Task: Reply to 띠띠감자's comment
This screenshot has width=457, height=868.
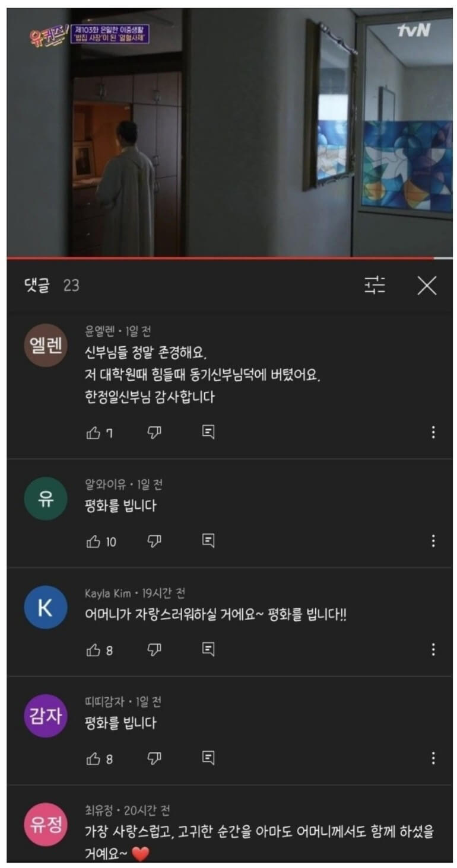Action: point(208,758)
